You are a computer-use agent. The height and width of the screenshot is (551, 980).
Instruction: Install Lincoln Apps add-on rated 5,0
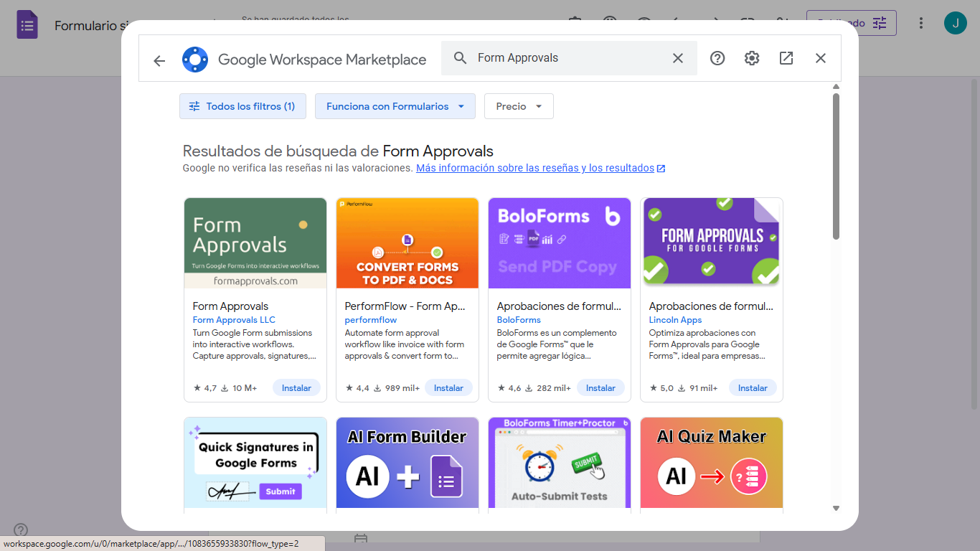(x=753, y=387)
